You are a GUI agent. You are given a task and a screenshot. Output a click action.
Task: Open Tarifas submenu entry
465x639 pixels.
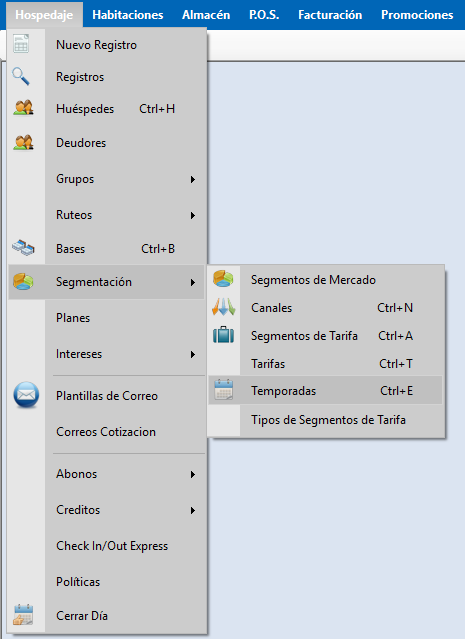point(326,364)
